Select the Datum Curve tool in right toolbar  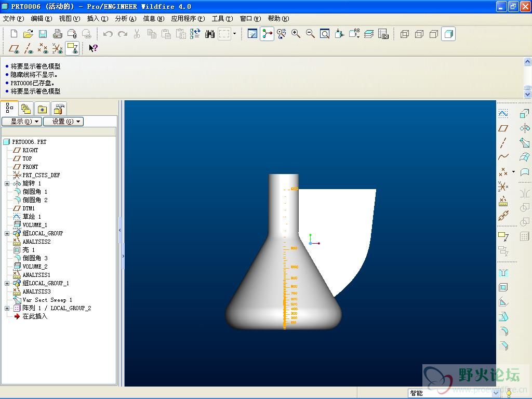click(503, 157)
